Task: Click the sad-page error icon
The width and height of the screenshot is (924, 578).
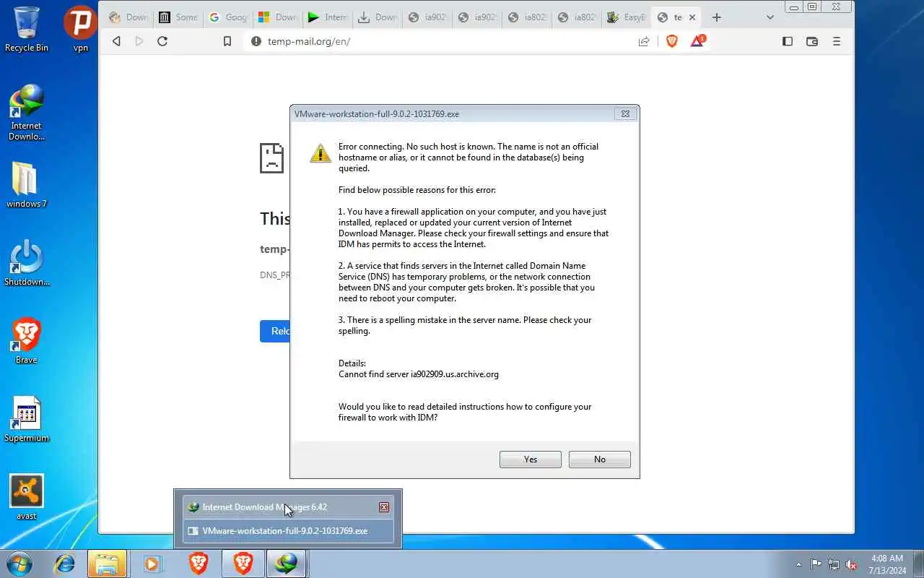Action: tap(271, 158)
